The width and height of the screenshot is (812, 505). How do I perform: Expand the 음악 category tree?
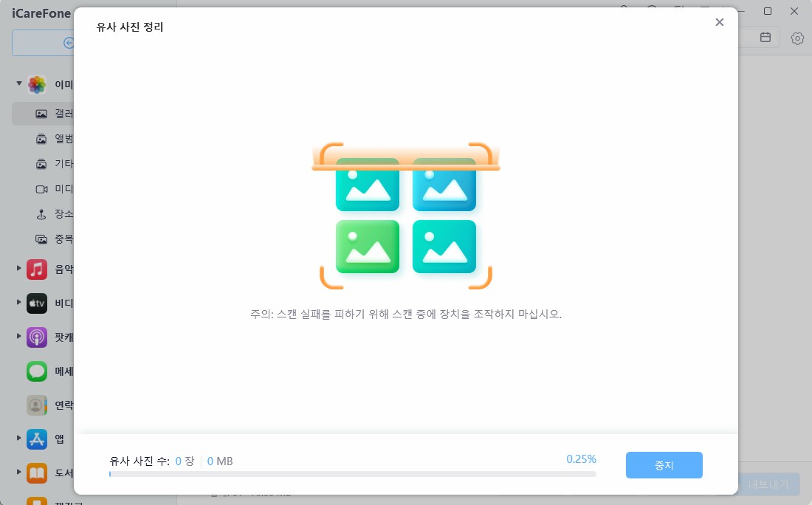point(18,269)
